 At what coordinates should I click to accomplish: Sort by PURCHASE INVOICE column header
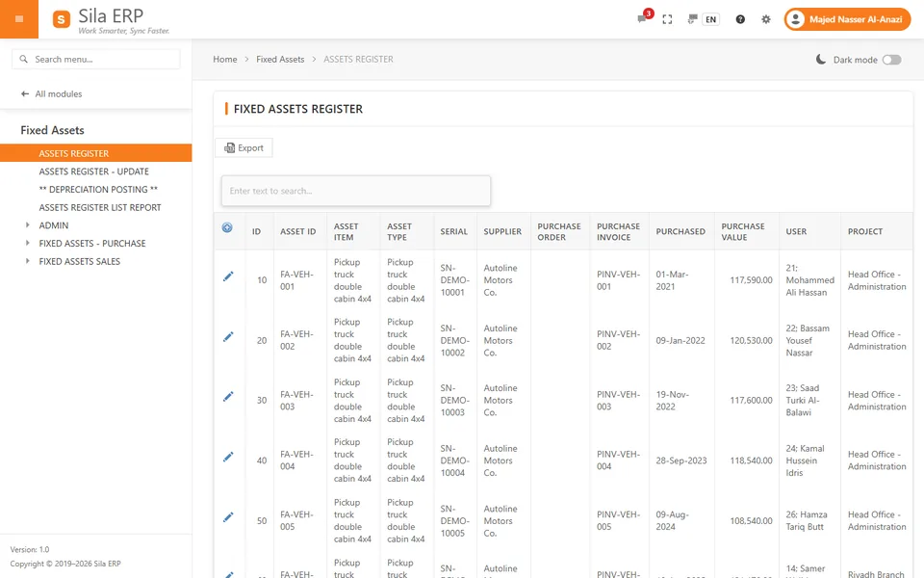(618, 232)
